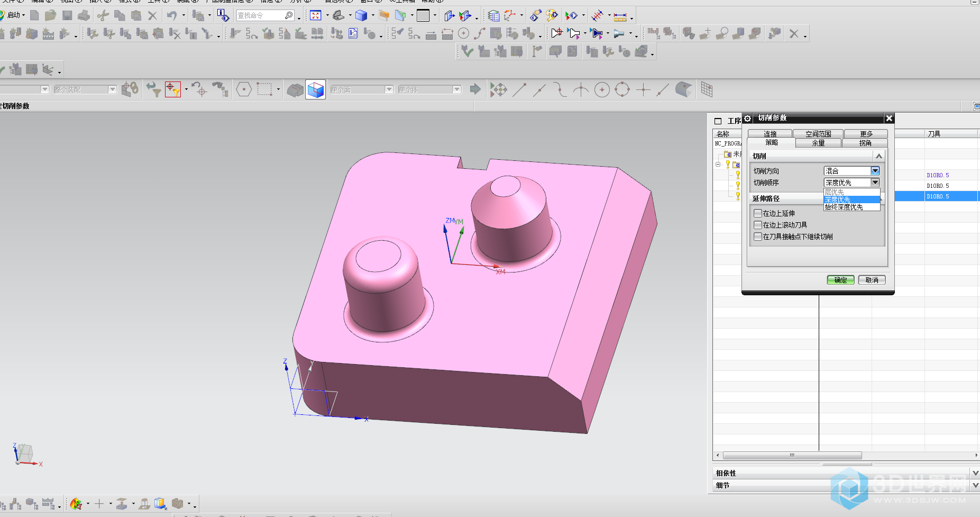Click the measure distance ruler icon

pyautogui.click(x=620, y=16)
